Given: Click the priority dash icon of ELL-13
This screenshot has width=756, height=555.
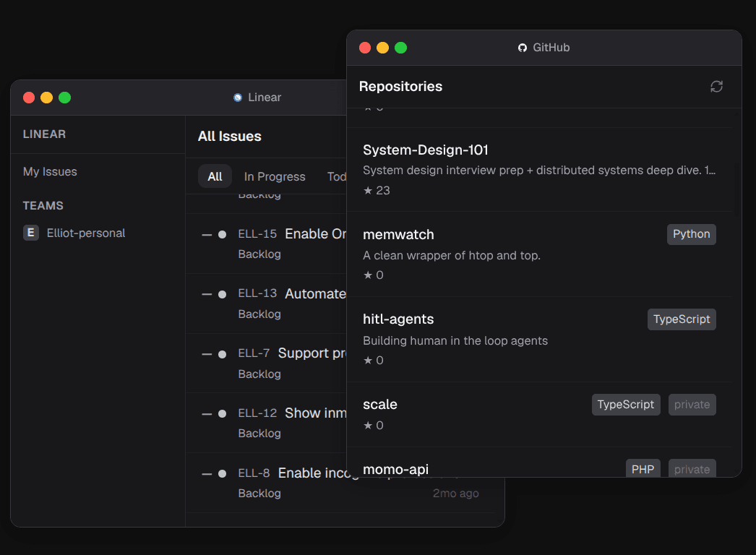Looking at the screenshot, I should pyautogui.click(x=207, y=294).
